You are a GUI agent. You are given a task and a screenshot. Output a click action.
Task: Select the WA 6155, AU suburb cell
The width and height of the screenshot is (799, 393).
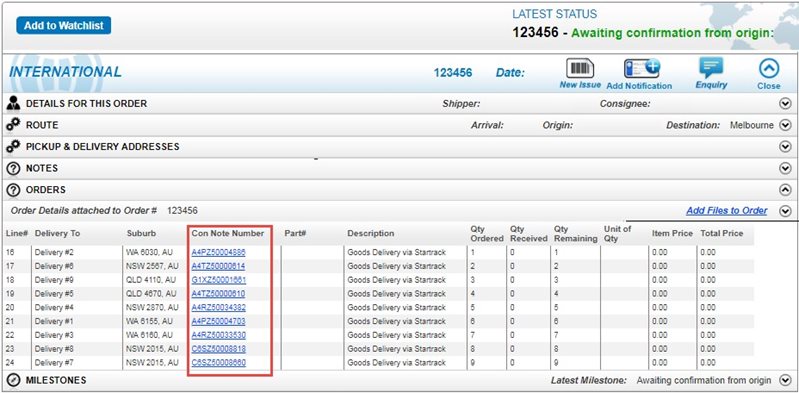pyautogui.click(x=149, y=321)
